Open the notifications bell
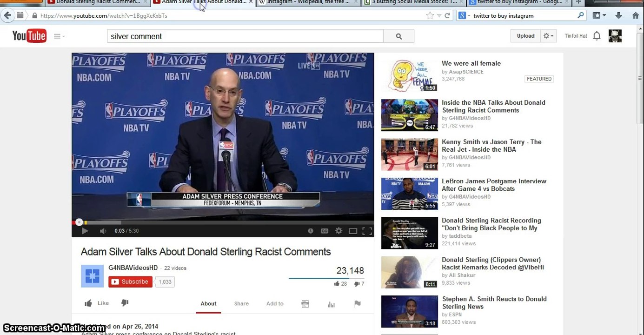644x335 pixels. tap(597, 36)
